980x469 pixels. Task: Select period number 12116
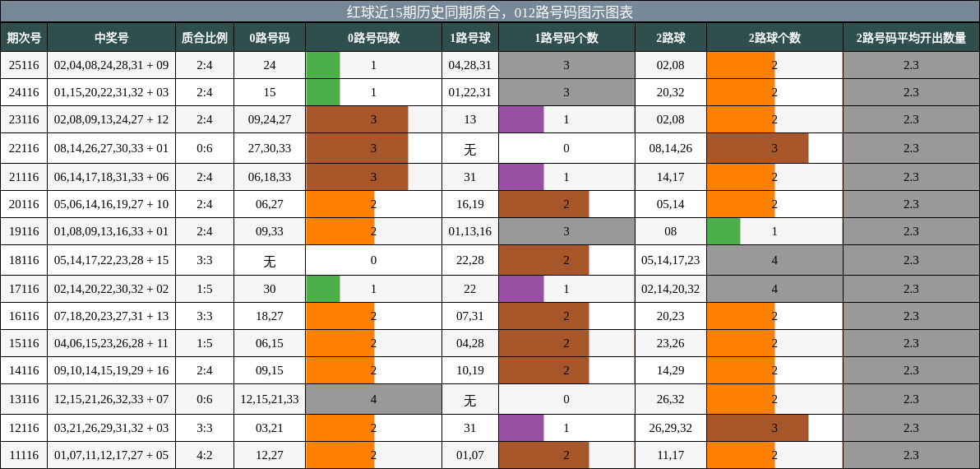pyautogui.click(x=24, y=428)
